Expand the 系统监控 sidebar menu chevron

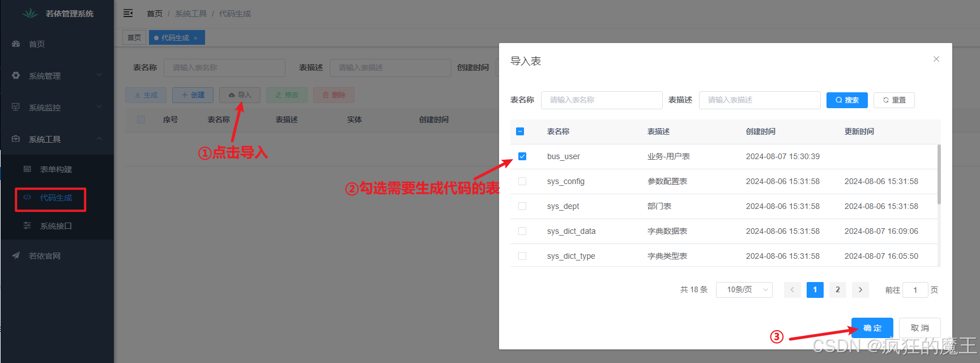(99, 106)
